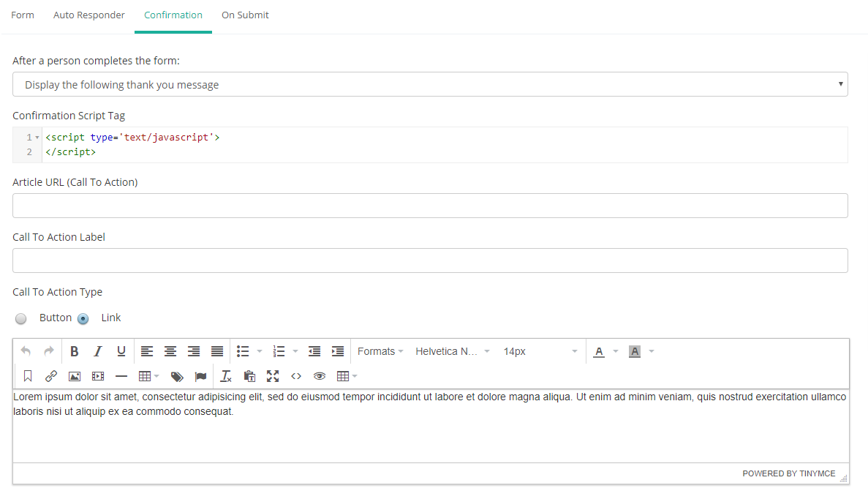Image resolution: width=868 pixels, height=491 pixels.
Task: Open the Helvetica font family dropdown
Action: tap(452, 351)
